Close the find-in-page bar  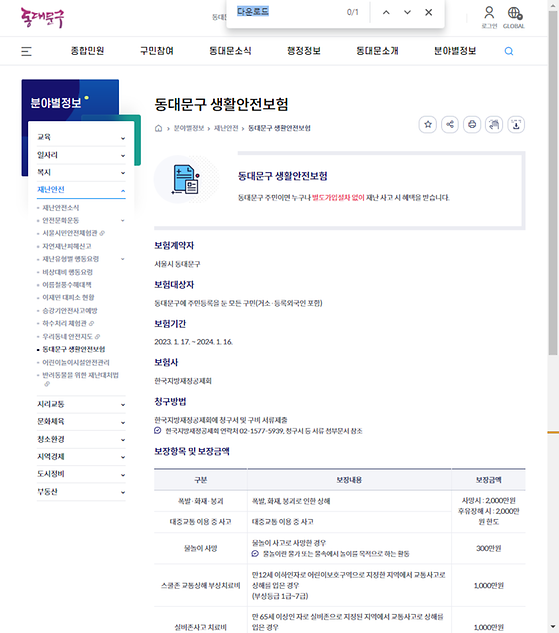pos(429,13)
